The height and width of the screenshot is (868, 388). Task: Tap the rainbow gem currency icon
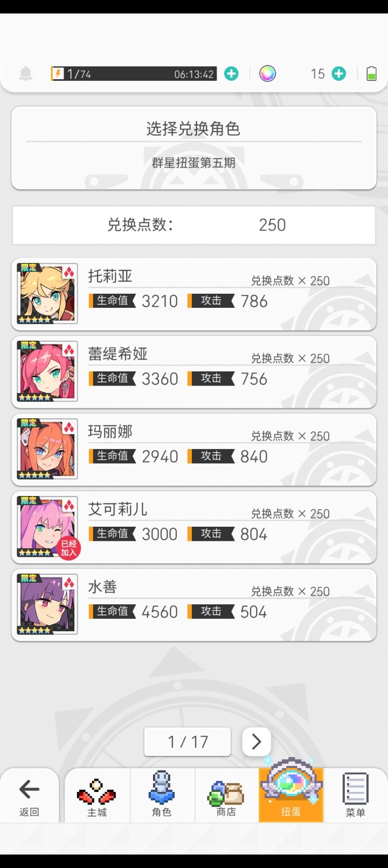click(267, 74)
